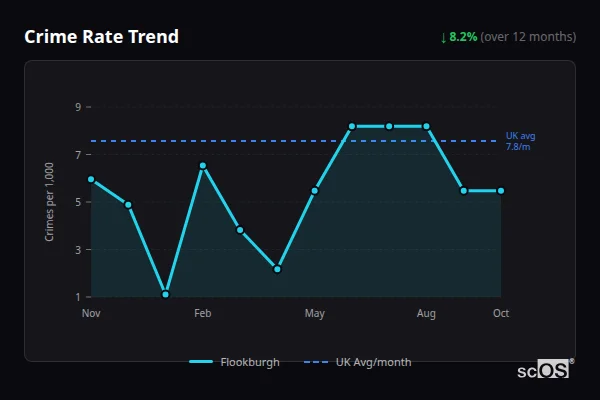
Task: Click the y-axis value '1'
Action: (78, 297)
